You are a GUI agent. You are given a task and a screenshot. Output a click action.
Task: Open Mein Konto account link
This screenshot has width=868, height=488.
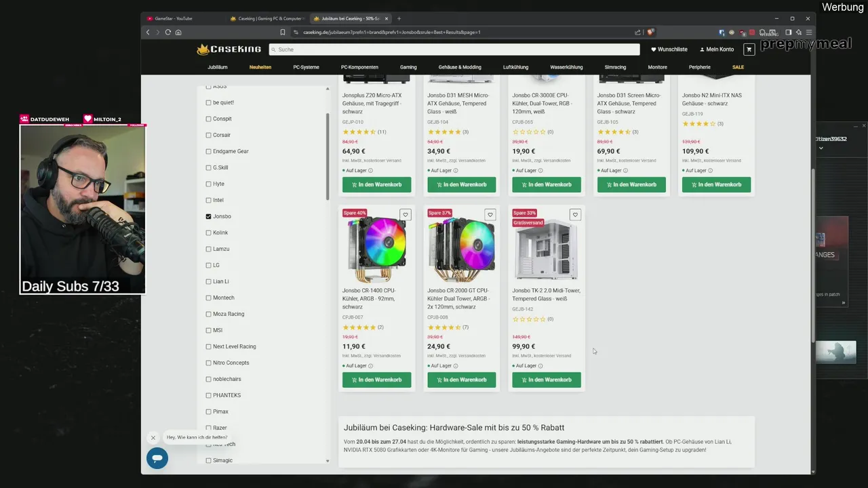click(x=716, y=49)
